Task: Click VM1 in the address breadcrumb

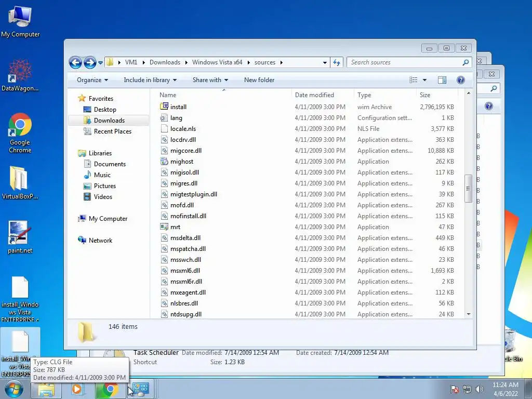Action: 131,62
